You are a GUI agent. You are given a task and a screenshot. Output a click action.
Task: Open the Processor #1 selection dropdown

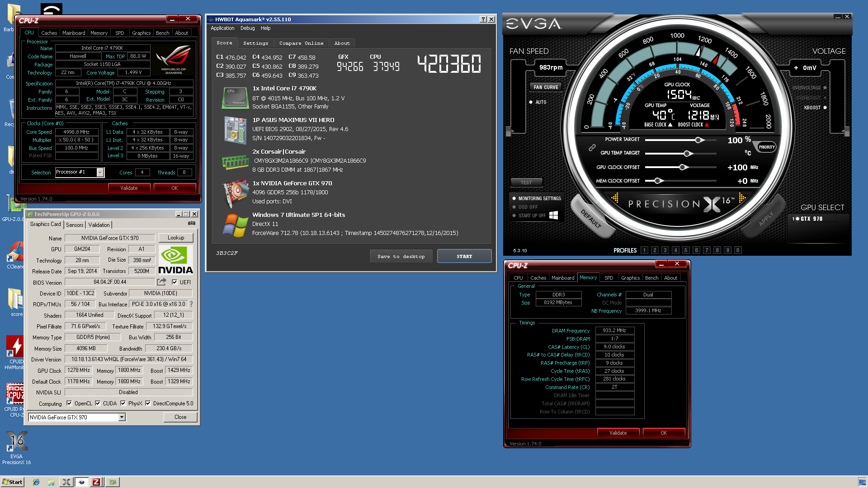[100, 172]
